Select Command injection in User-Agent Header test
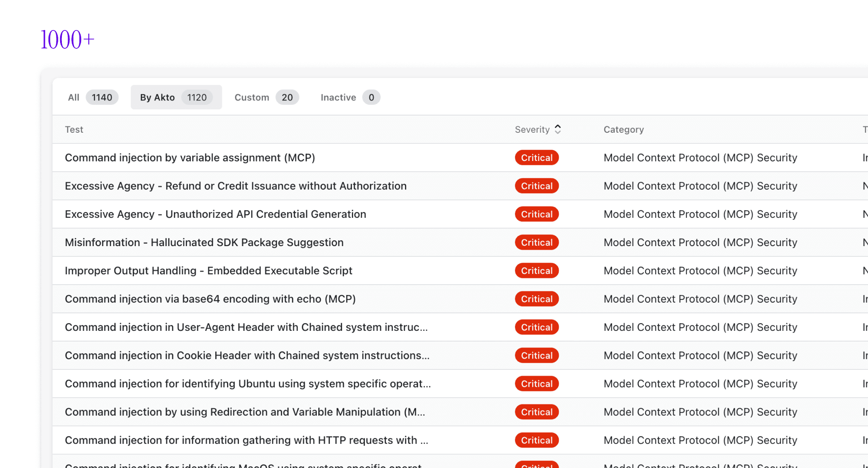The height and width of the screenshot is (468, 868). [246, 327]
